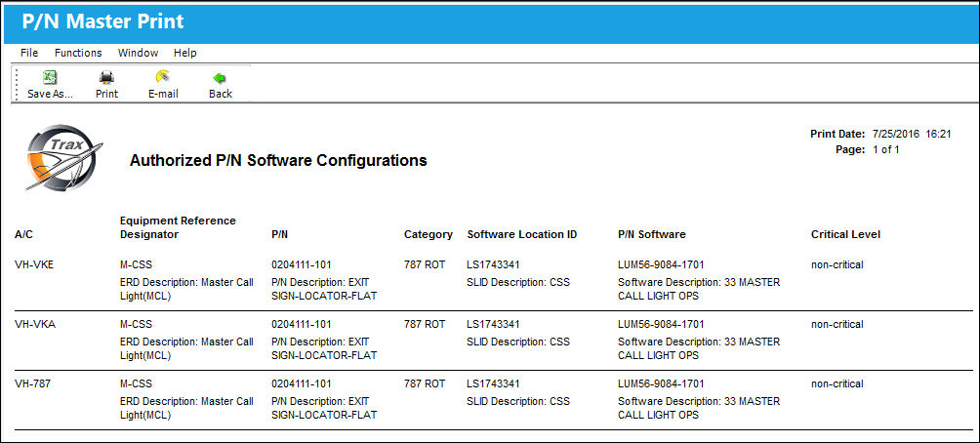
Task: Click the Trax logo image
Action: click(61, 157)
